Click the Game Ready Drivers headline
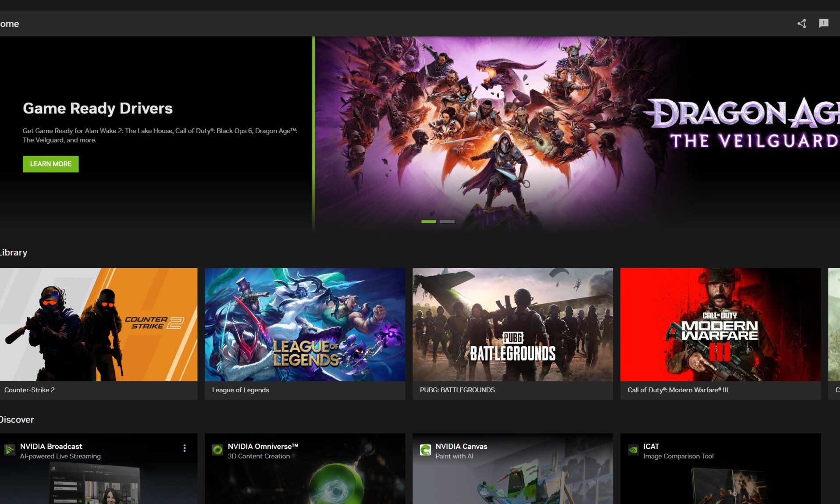840x504 pixels. [98, 108]
